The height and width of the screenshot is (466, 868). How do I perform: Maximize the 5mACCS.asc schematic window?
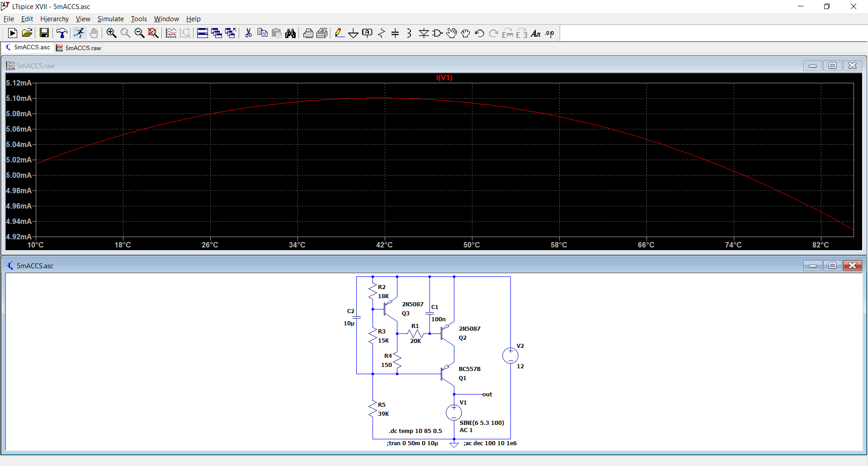832,266
